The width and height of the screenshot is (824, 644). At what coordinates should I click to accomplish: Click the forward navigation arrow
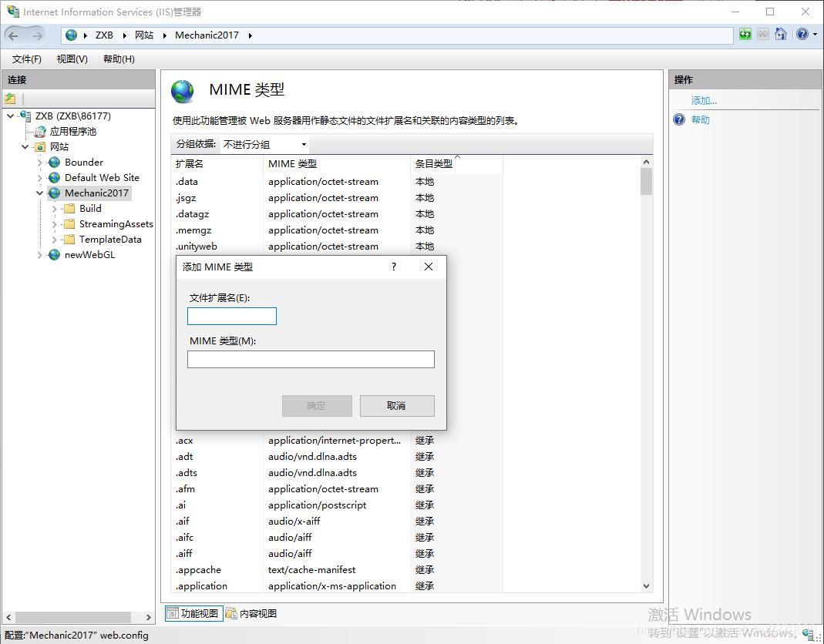(37, 35)
